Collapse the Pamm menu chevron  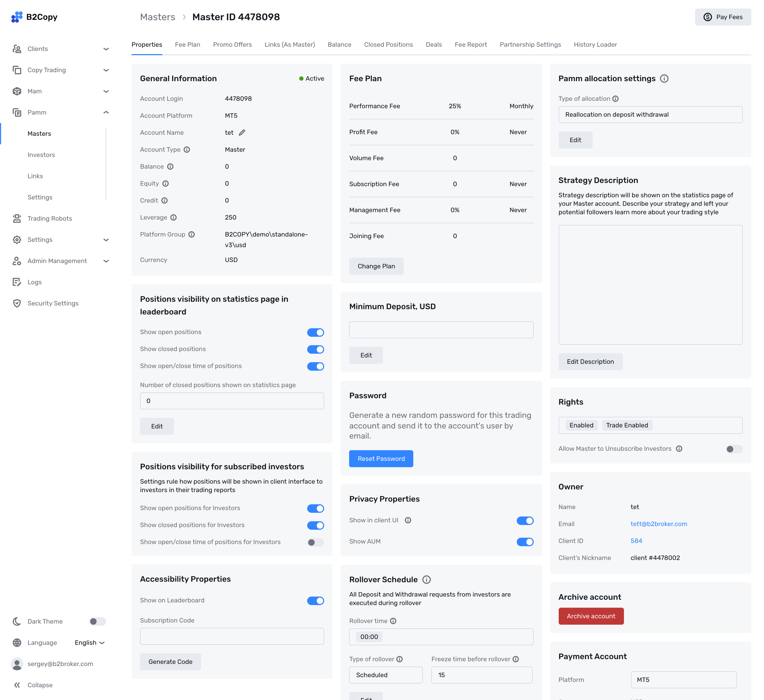coord(106,112)
